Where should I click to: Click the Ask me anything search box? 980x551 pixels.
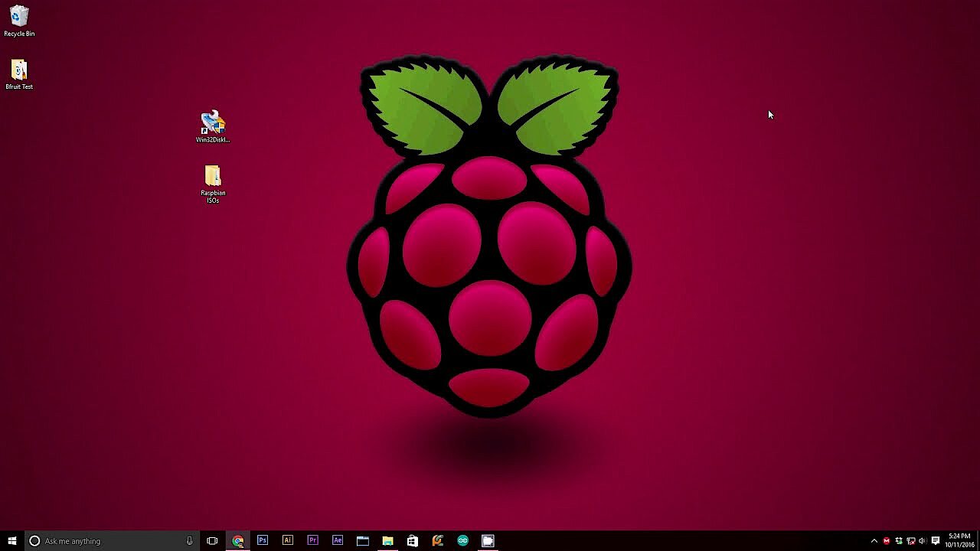(107, 541)
